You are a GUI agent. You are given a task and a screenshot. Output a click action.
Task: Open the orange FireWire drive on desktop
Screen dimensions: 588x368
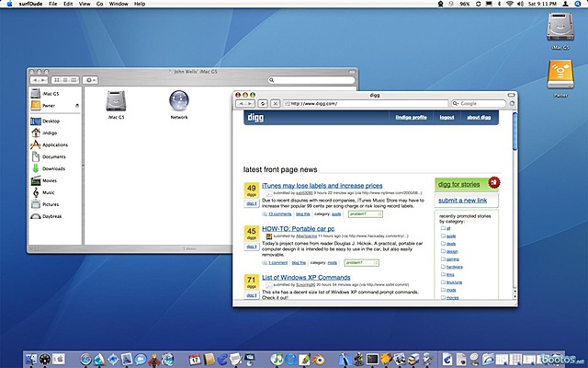pyautogui.click(x=560, y=75)
